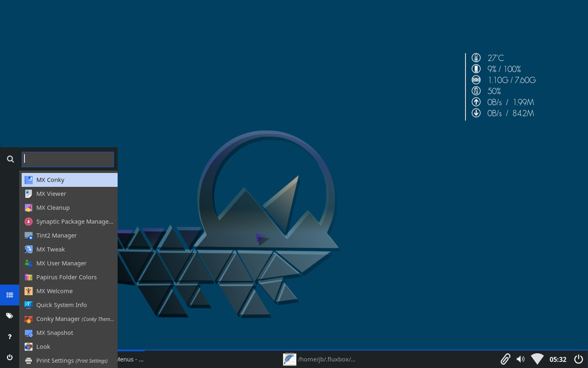Click the MX Snapshot icon
The height and width of the screenshot is (368, 588).
tap(28, 333)
